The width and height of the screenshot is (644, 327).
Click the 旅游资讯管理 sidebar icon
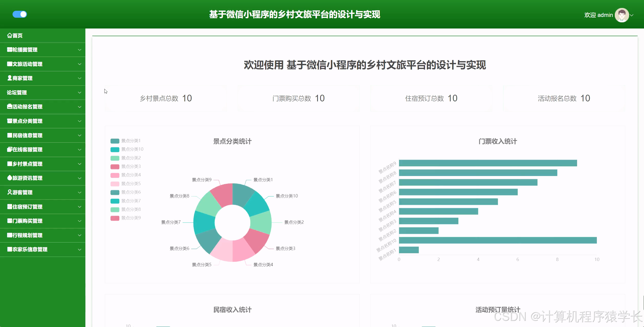coord(9,178)
